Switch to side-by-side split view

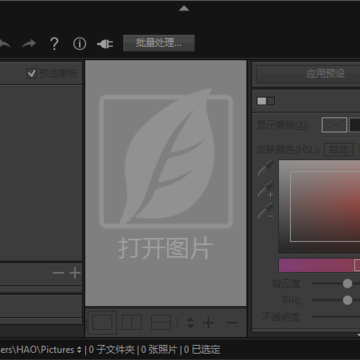(132, 323)
